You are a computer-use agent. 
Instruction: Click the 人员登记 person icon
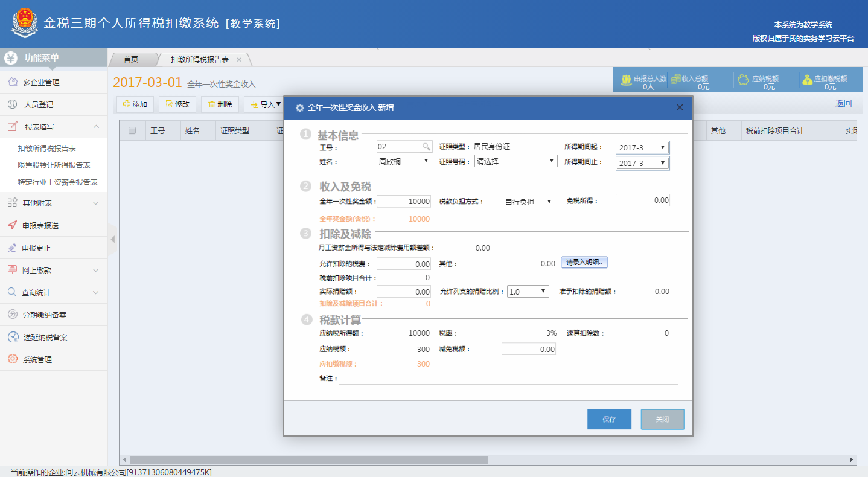pos(12,104)
